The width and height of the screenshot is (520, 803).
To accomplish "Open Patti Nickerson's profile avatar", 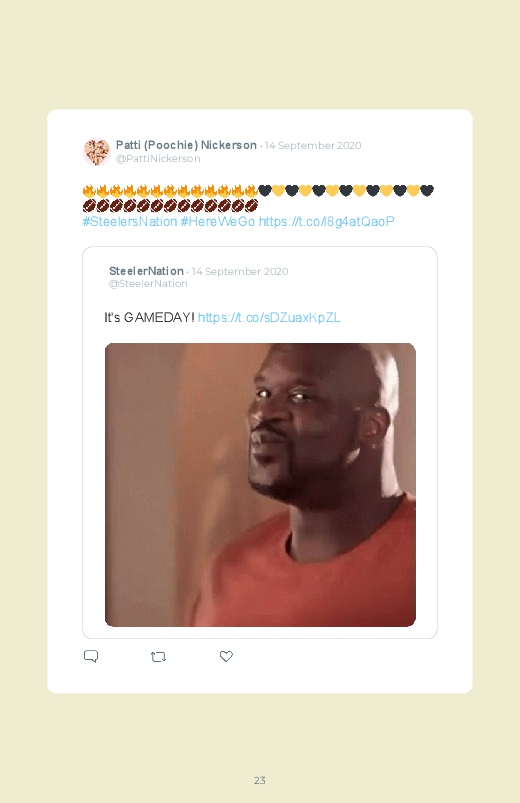I will coord(97,152).
